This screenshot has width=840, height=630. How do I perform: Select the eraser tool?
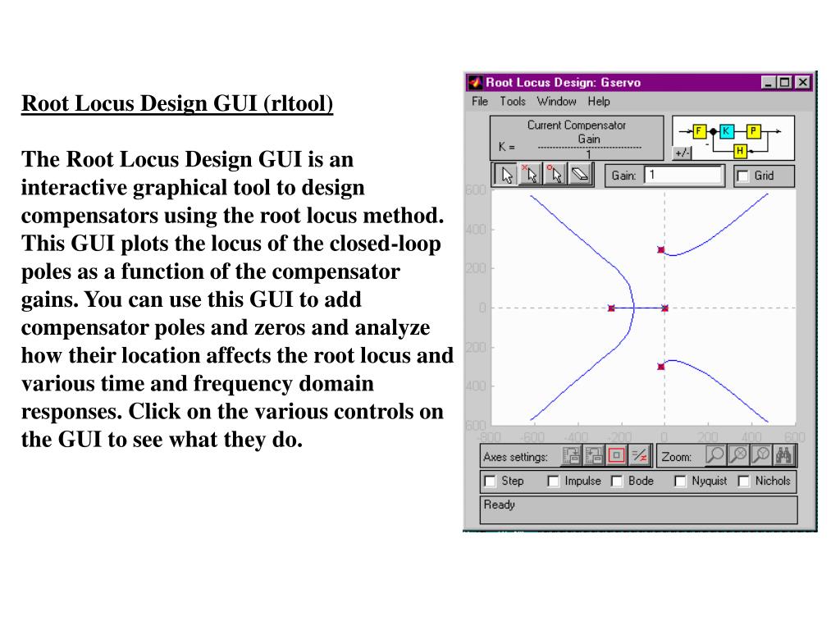coord(580,175)
